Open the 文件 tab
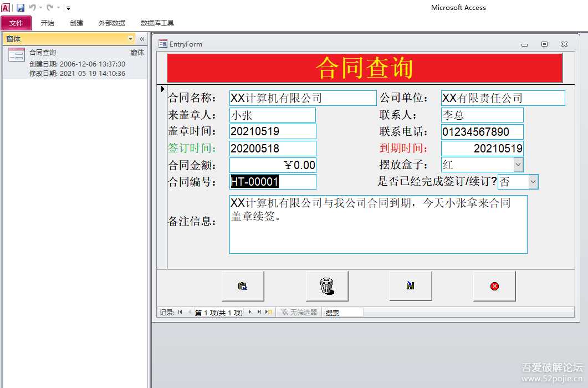The width and height of the screenshot is (588, 388). [16, 23]
